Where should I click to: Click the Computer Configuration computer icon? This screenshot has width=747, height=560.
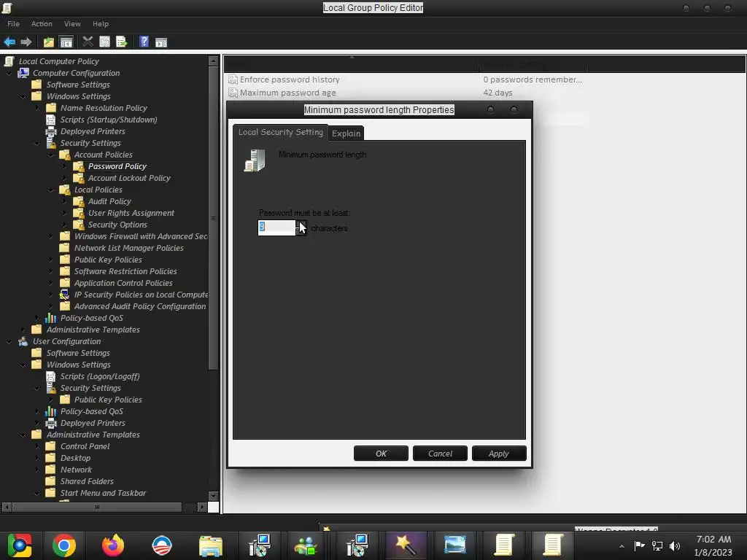pyautogui.click(x=23, y=73)
